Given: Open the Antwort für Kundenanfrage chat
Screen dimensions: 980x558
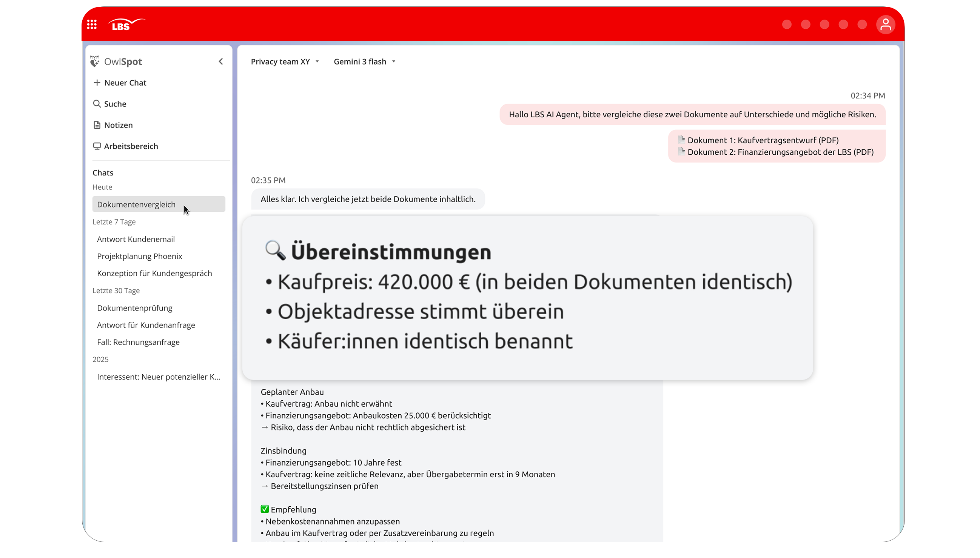Looking at the screenshot, I should [x=146, y=325].
